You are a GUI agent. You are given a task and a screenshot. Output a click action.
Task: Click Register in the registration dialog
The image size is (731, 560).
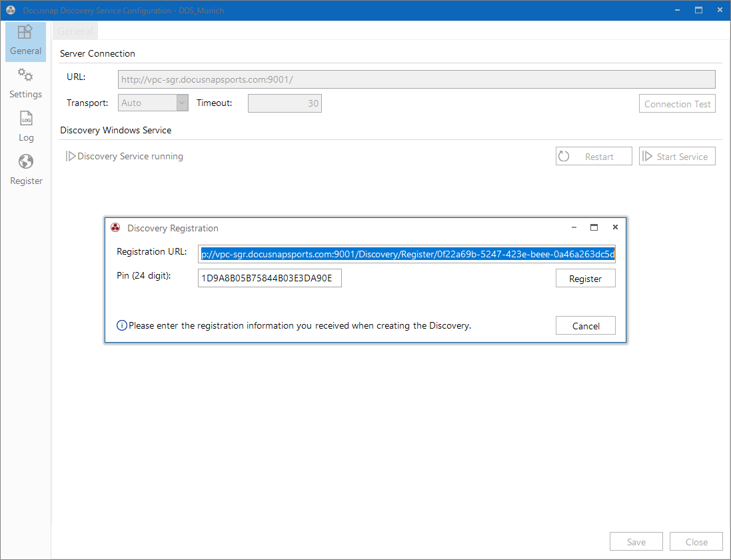[x=585, y=279]
